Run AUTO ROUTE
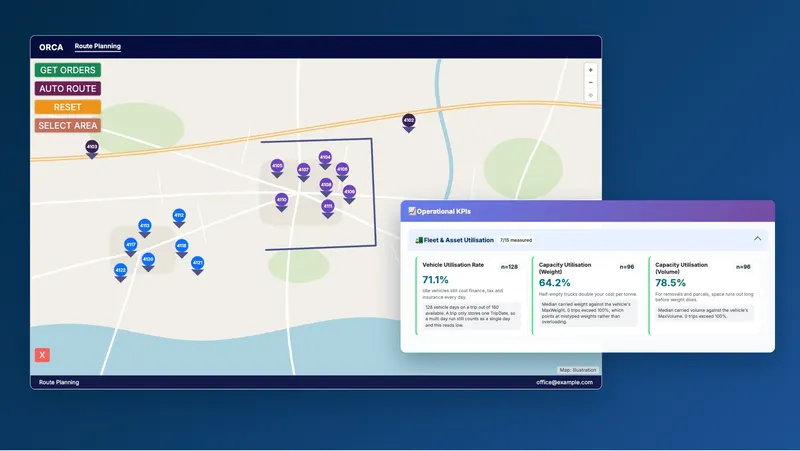Image resolution: width=800 pixels, height=451 pixels. coord(68,88)
